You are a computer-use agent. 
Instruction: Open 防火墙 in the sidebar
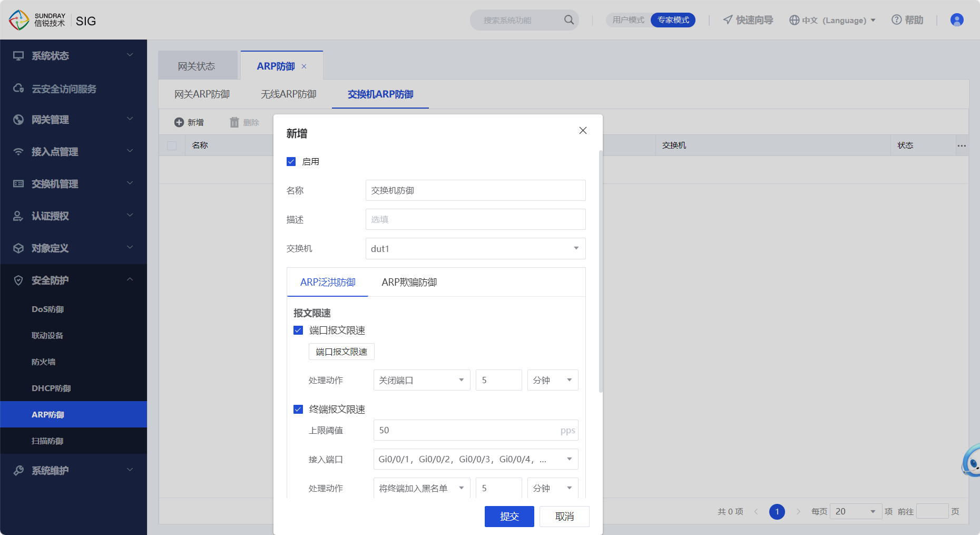(73, 362)
